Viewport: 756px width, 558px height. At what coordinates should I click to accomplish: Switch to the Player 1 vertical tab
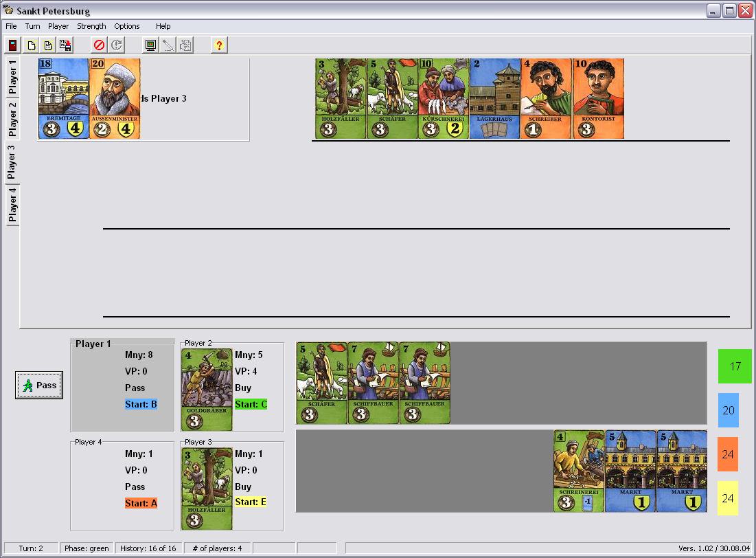click(12, 77)
